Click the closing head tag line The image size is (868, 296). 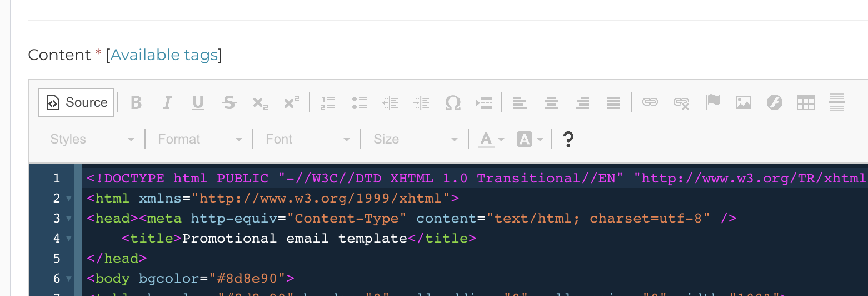pos(117,258)
